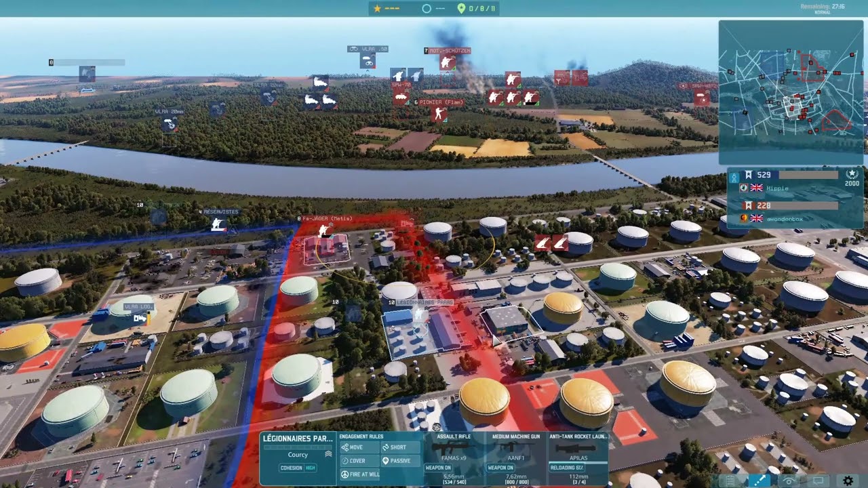Toggle the Short range engagement rule
The width and height of the screenshot is (868, 488).
coord(399,447)
